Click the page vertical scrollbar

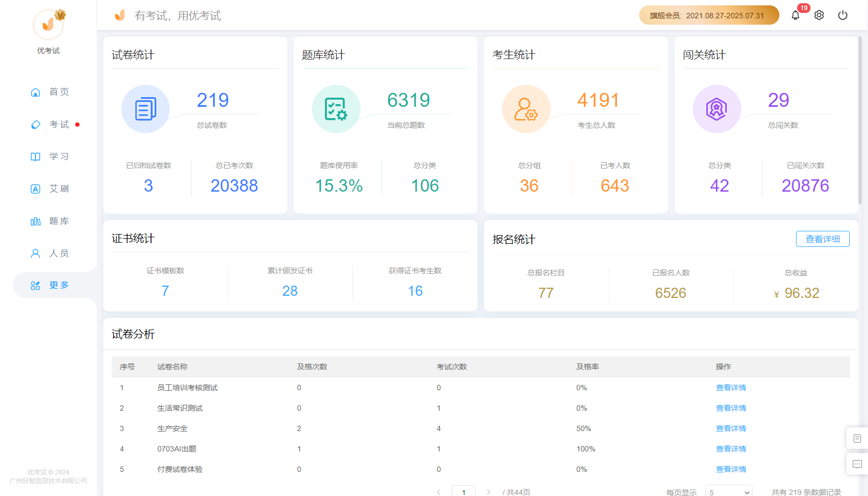click(x=860, y=121)
